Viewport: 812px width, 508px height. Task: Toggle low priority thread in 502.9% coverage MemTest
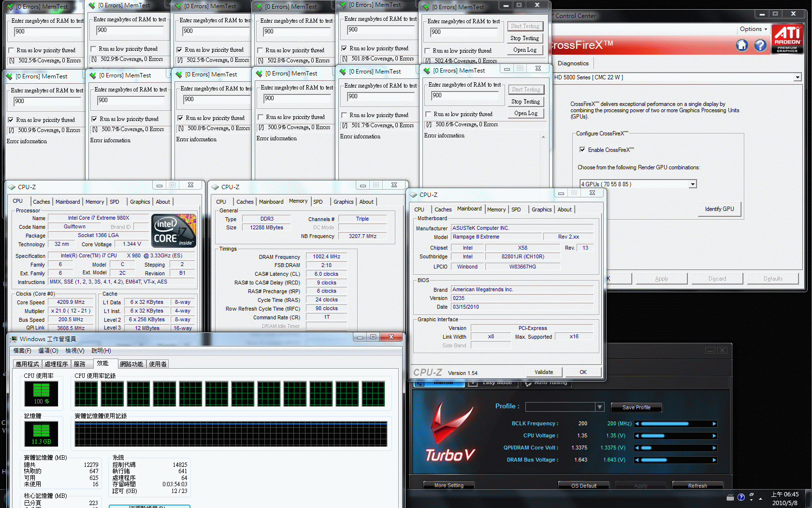94,49
